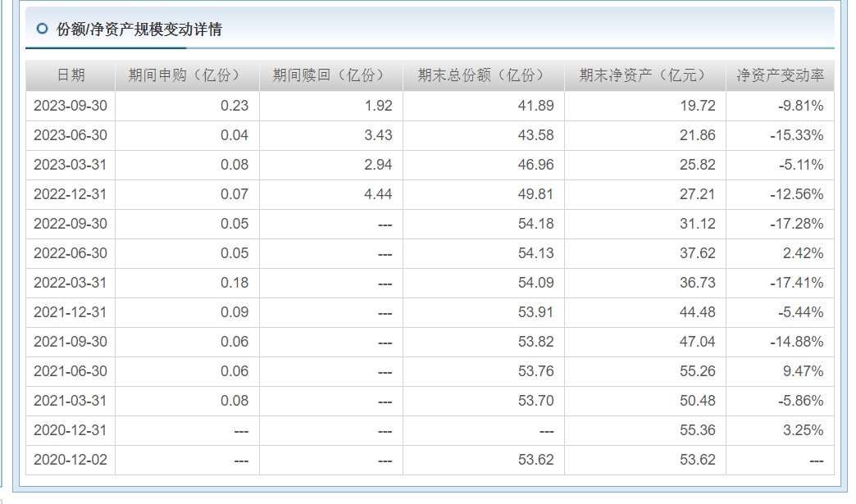Click the 期末总份额（亿份） column header
Viewport: 856px width, 504px height.
(484, 75)
